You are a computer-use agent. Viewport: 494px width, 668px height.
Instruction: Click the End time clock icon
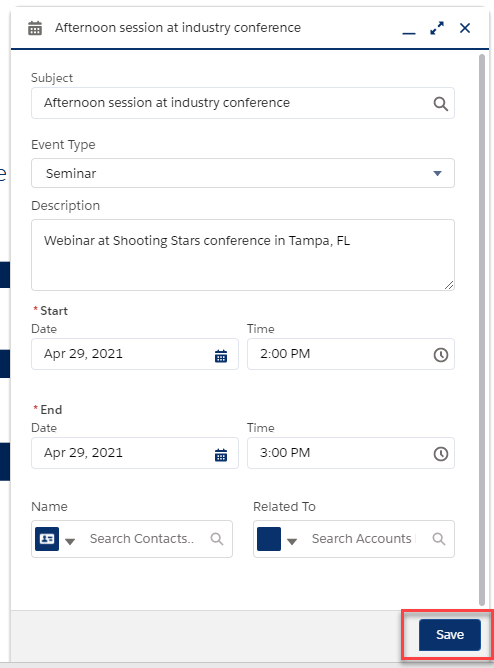click(x=440, y=454)
